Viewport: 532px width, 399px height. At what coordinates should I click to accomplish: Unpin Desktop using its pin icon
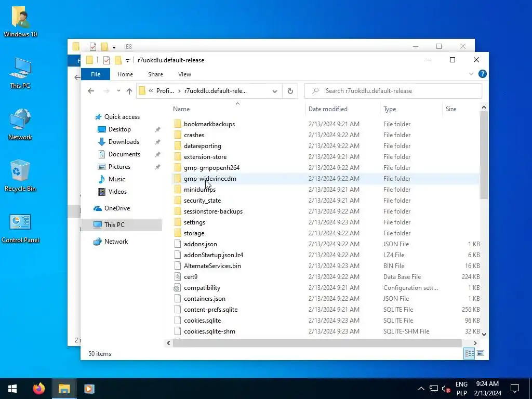pos(158,129)
